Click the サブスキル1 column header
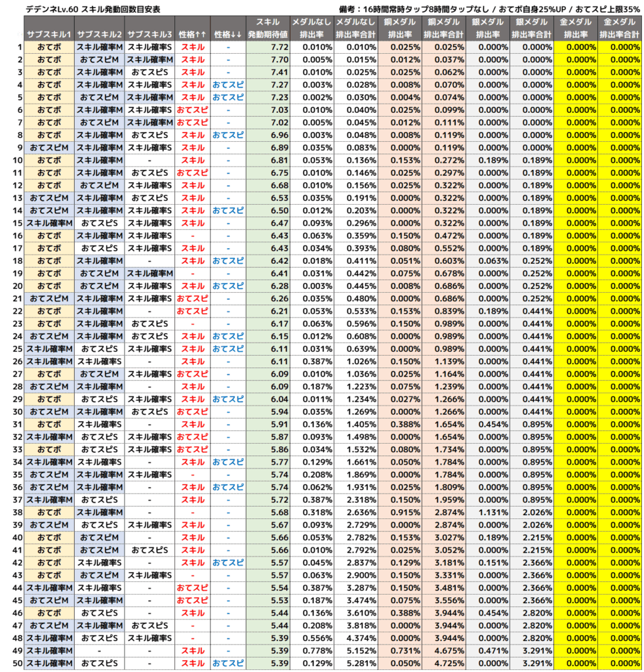Screen dimensions: 644x672 (x=50, y=34)
